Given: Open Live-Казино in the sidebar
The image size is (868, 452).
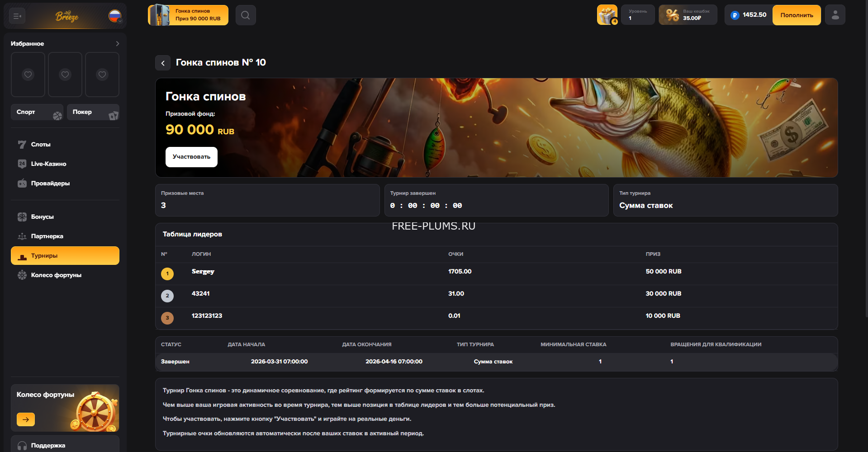Looking at the screenshot, I should (48, 164).
